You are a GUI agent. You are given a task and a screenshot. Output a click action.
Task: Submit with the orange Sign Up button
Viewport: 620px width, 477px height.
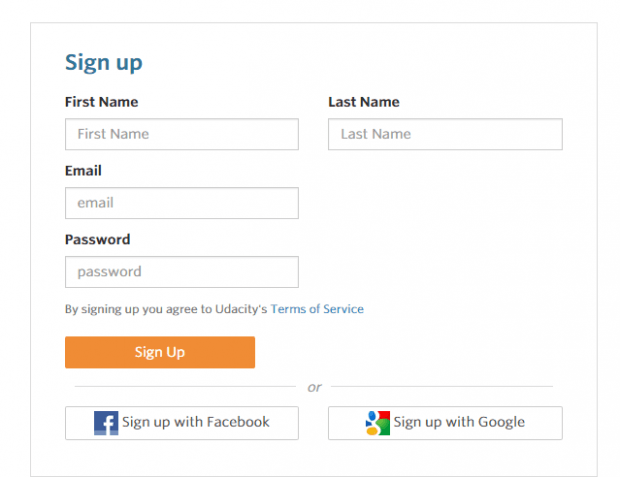(x=160, y=352)
